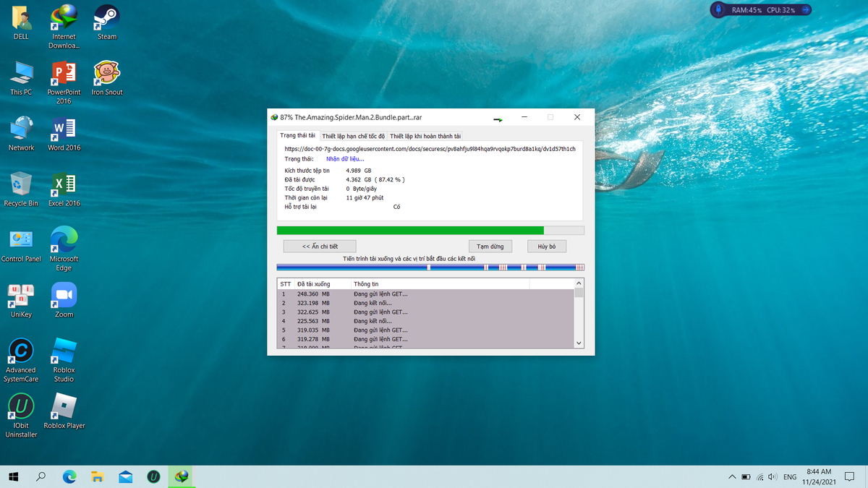Select the Network desktop icon
This screenshot has height=488, width=868.
(21, 133)
